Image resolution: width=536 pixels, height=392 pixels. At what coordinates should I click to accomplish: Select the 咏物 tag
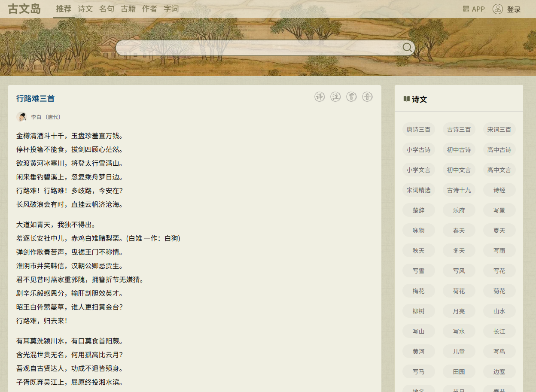pyautogui.click(x=419, y=231)
